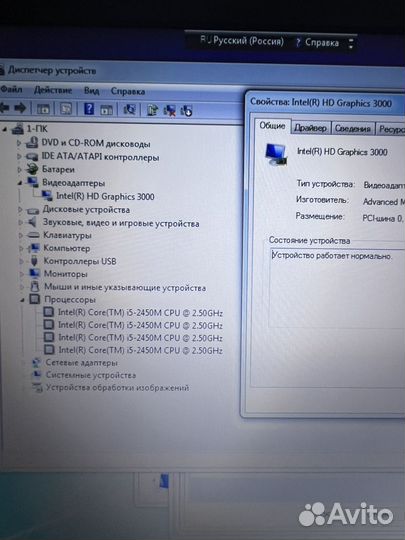The height and width of the screenshot is (540, 405).
Task: Expand Звуковые, видео и игровые устройства
Action: (x=21, y=222)
